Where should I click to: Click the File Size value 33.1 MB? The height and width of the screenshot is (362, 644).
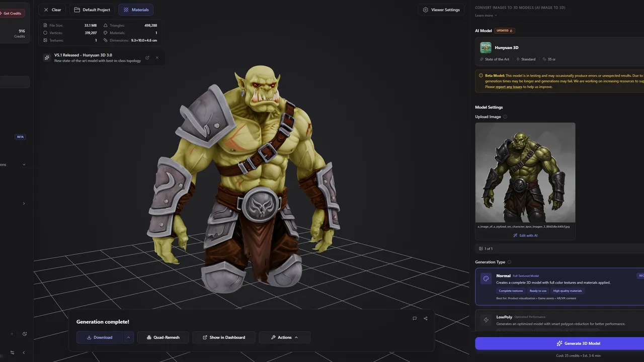pyautogui.click(x=91, y=25)
